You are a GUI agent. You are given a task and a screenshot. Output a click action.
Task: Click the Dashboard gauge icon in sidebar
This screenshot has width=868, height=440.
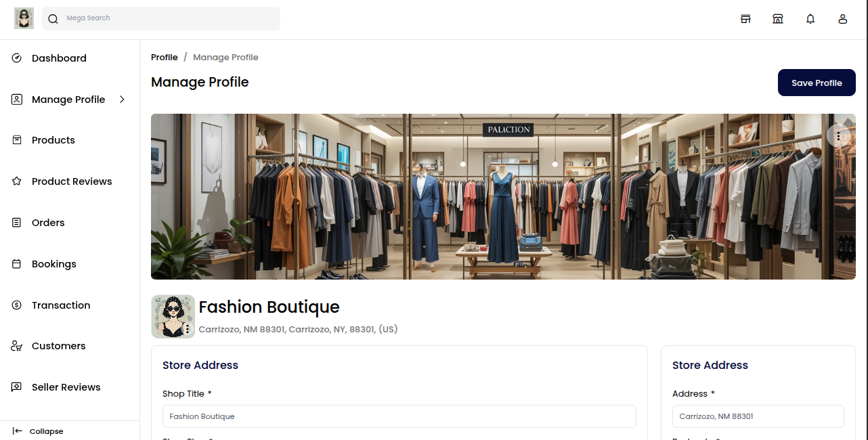17,58
